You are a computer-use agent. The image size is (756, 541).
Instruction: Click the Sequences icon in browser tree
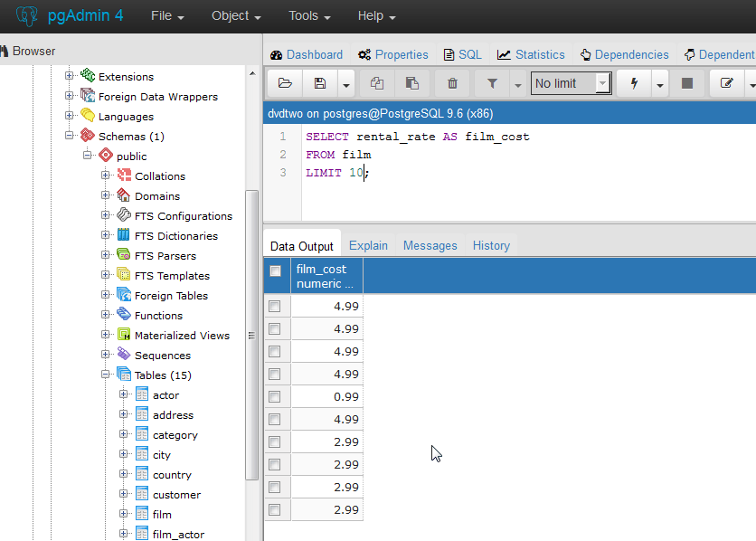pos(124,355)
